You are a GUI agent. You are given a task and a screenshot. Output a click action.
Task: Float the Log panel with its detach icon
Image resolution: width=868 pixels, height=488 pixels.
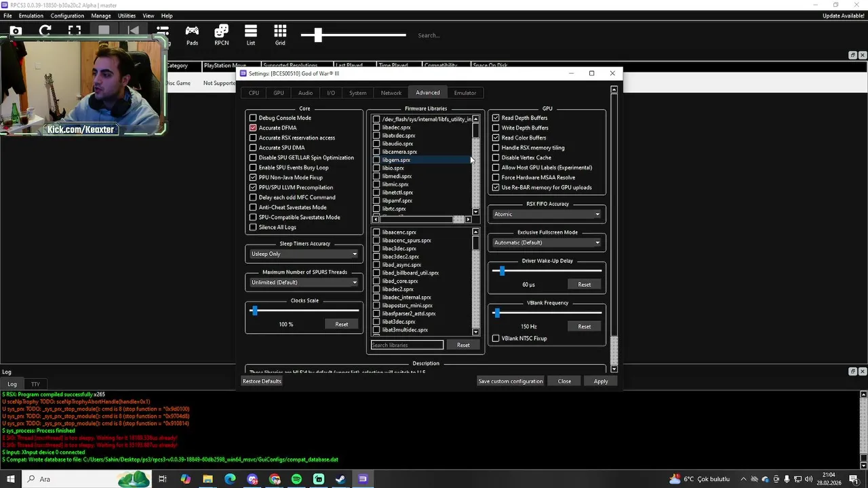pos(853,371)
